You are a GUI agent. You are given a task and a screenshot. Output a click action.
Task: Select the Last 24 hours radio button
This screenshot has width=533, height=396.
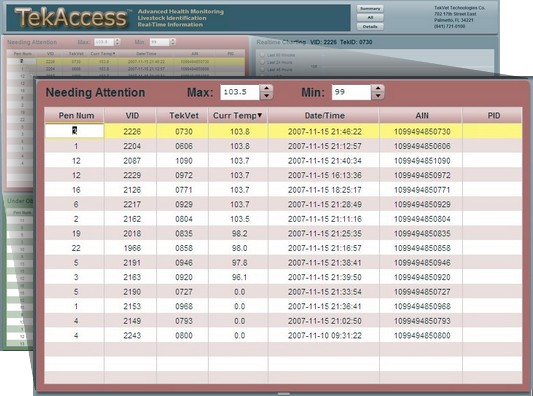tap(262, 62)
